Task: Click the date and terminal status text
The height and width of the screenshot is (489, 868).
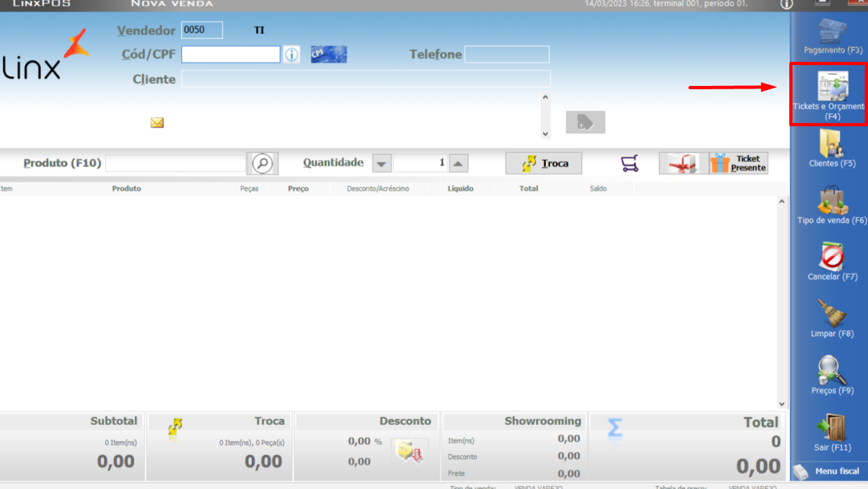Action: [666, 4]
